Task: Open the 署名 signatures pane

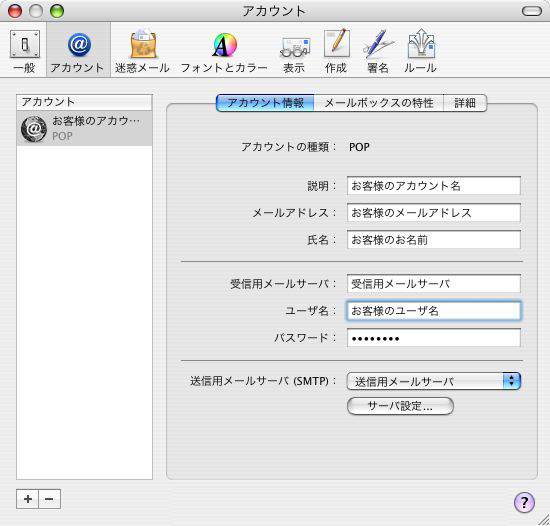Action: tap(378, 51)
